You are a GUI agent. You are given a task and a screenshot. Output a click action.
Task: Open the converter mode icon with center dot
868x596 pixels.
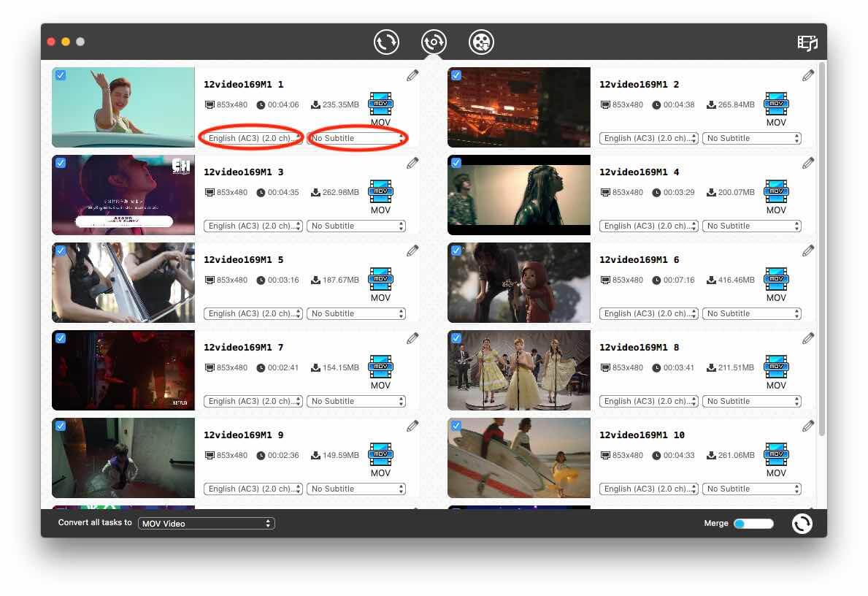point(434,42)
